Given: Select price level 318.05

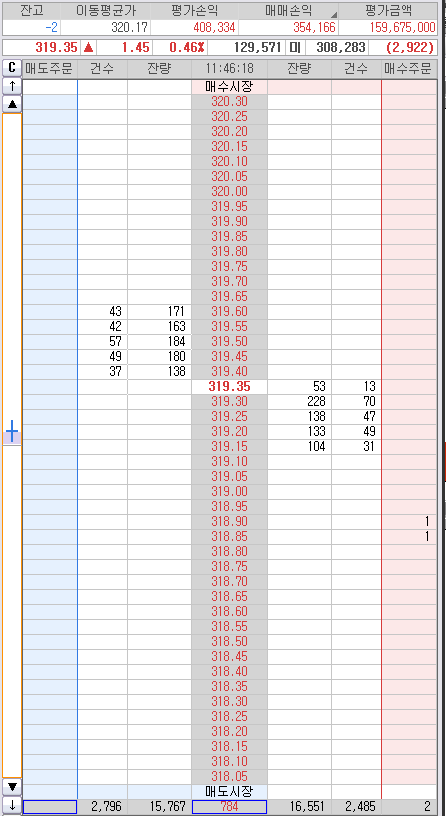Looking at the screenshot, I should coord(230,776).
